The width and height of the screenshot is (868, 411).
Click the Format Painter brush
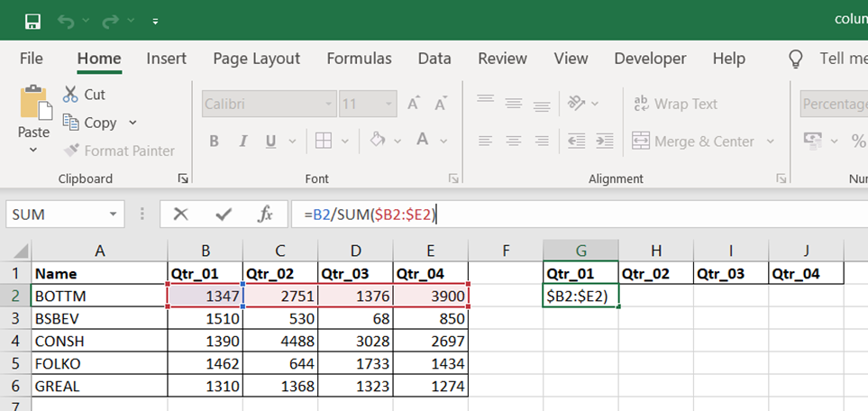point(70,151)
